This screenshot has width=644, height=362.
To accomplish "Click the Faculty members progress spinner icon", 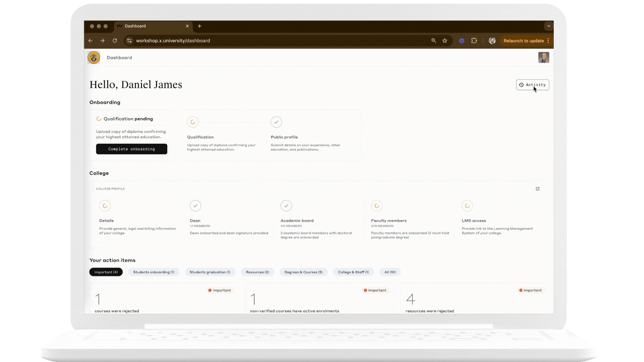I will tap(377, 206).
